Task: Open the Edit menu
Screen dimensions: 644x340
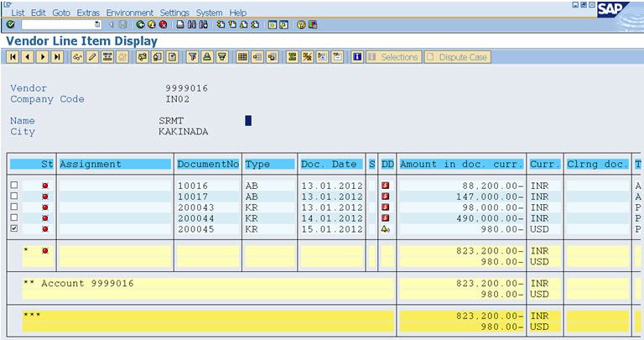Action: tap(39, 13)
